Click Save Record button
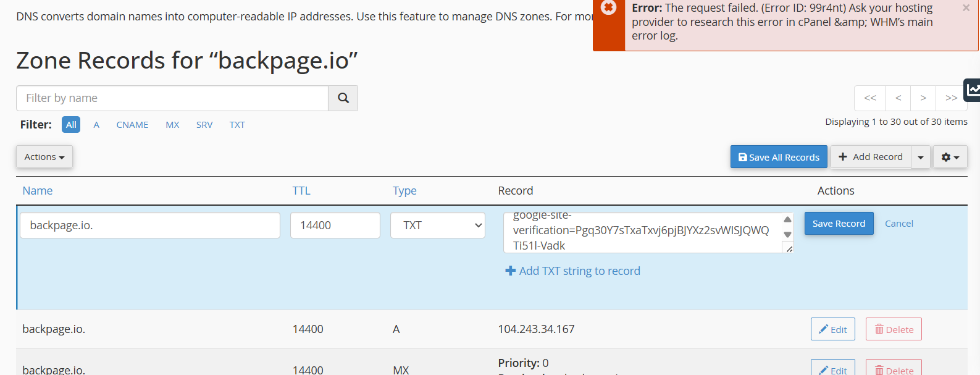Viewport: 980px width, 375px height. tap(839, 224)
